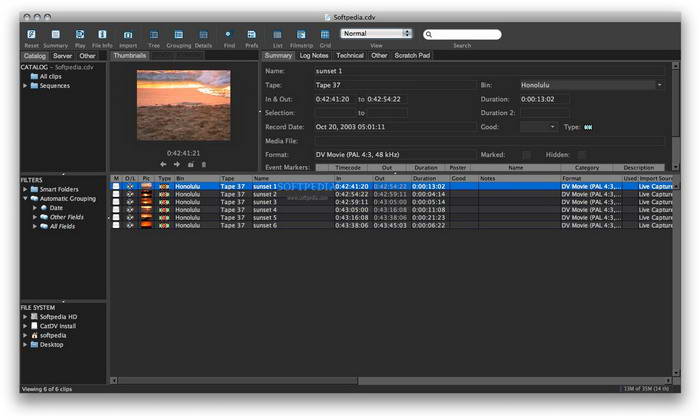The width and height of the screenshot is (700, 420).
Task: Open the Summary toolbar icon
Action: coord(55,34)
